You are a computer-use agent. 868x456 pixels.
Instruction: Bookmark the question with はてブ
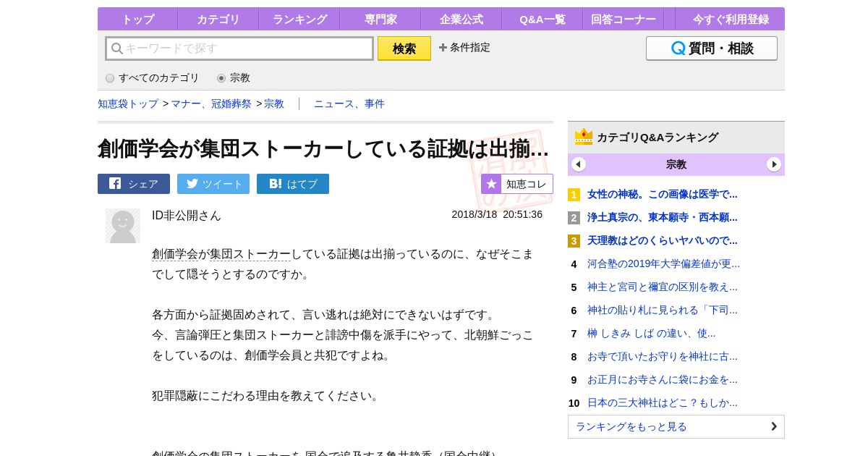pyautogui.click(x=293, y=184)
